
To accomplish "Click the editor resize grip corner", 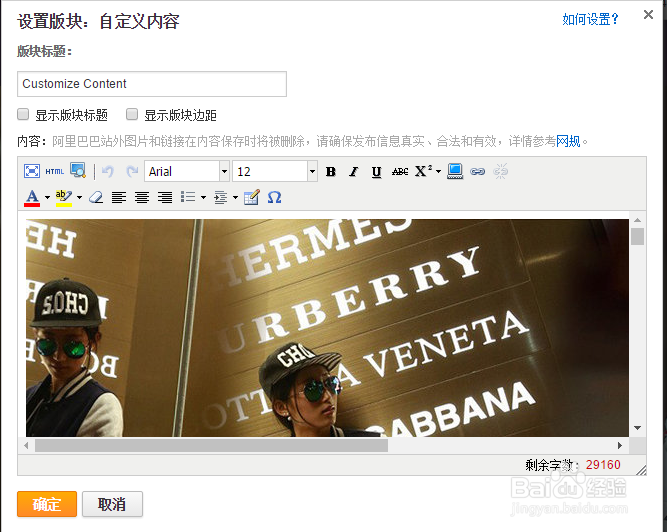I will tap(641, 470).
